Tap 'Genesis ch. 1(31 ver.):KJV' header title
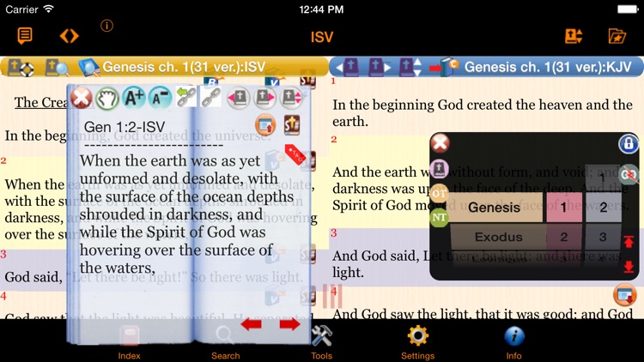The width and height of the screenshot is (644, 362). coord(548,67)
